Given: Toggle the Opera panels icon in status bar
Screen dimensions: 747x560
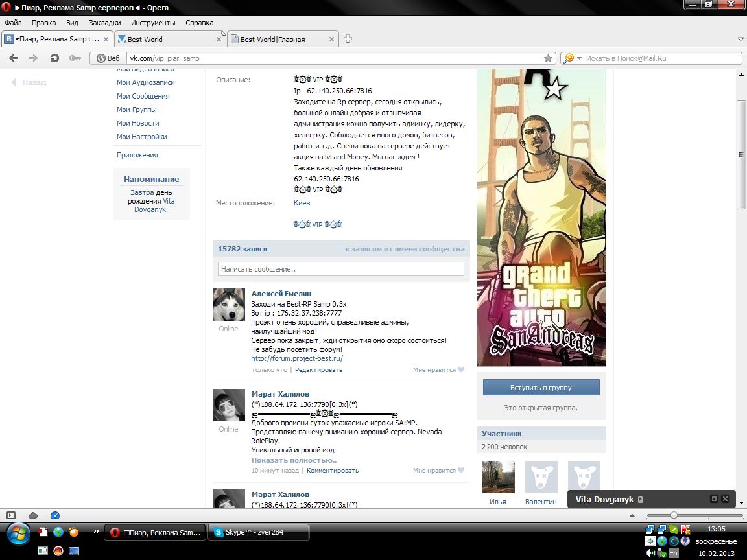Looking at the screenshot, I should coord(11,515).
